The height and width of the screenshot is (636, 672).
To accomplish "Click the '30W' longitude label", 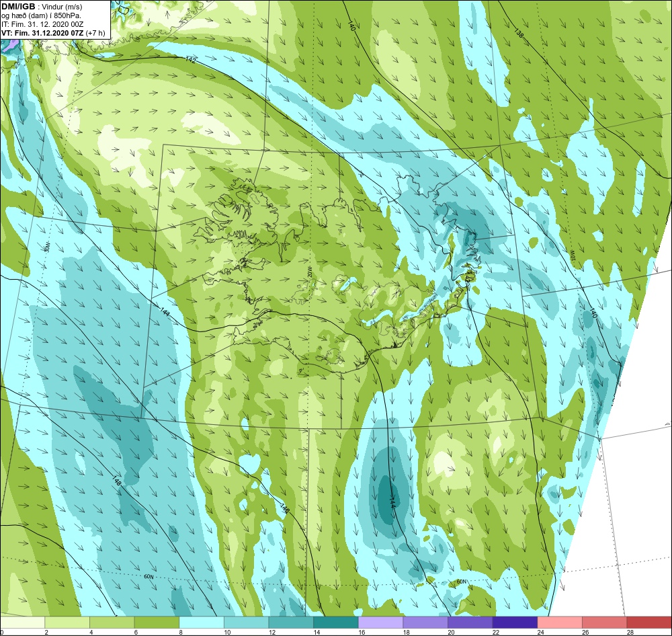I will pos(47,247).
